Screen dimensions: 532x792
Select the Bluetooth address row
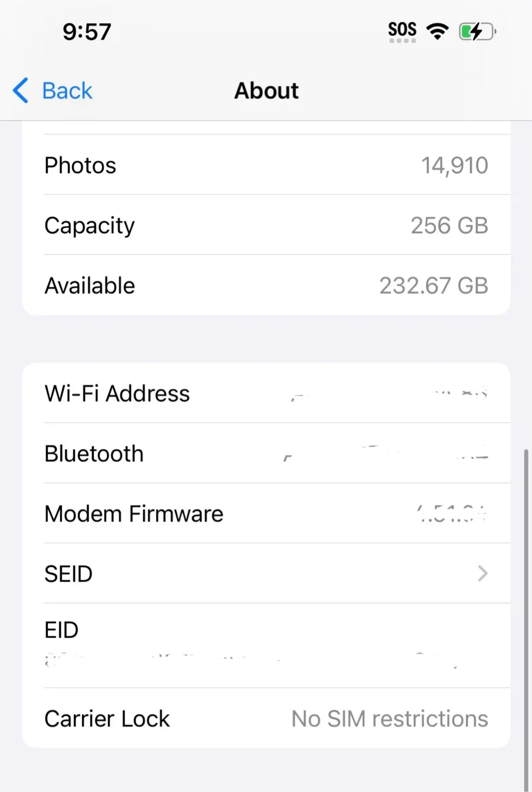[266, 454]
